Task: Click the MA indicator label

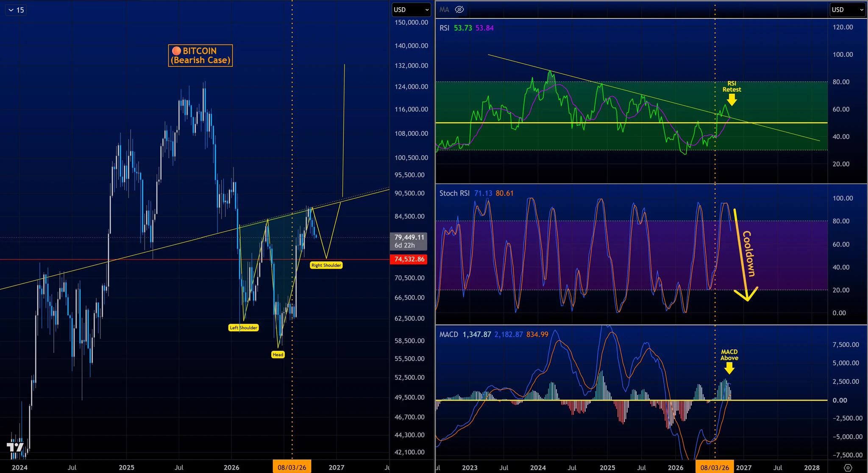Action: [444, 9]
